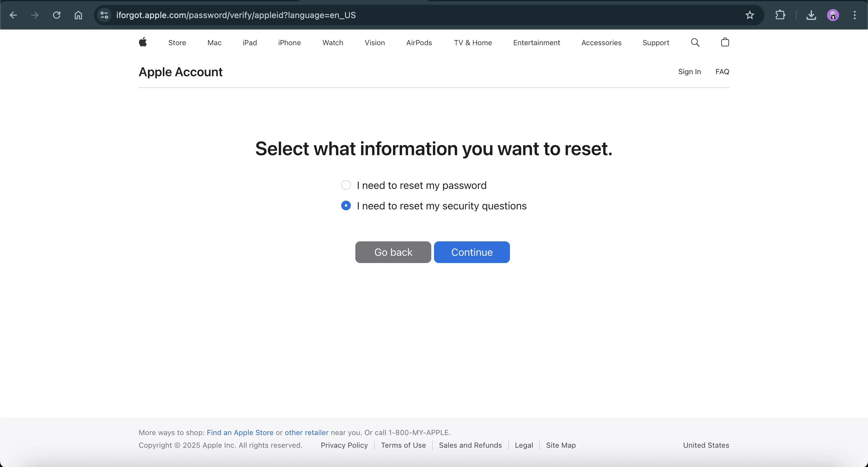The image size is (868, 467).
Task: Open the AirPods menu item
Action: point(419,43)
